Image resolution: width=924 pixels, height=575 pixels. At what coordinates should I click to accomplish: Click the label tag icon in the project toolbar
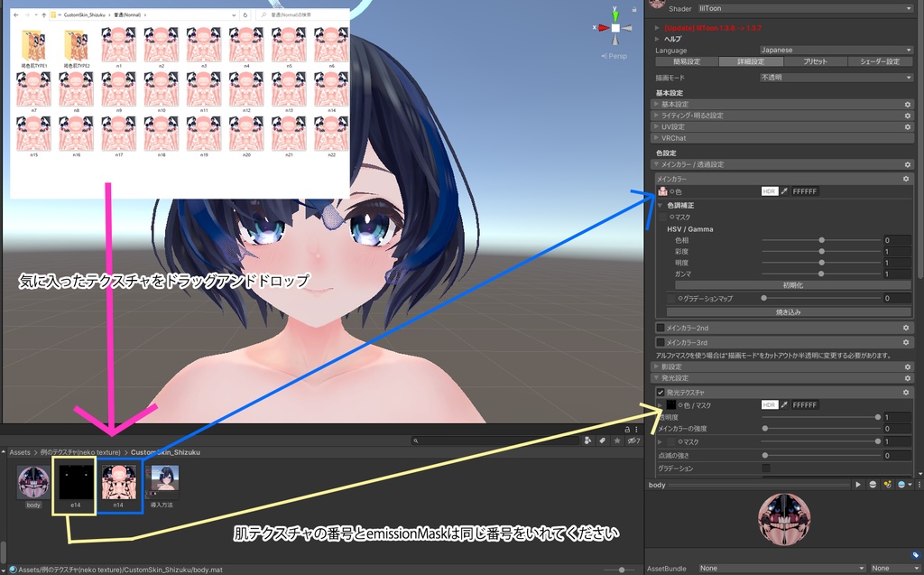[x=603, y=442]
